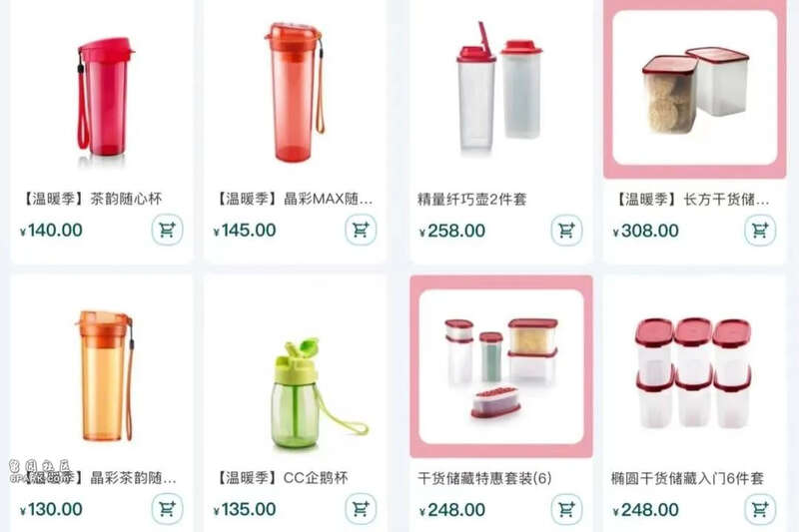View the 干货储藏特惠套装 set image
This screenshot has width=799, height=532.
[501, 366]
